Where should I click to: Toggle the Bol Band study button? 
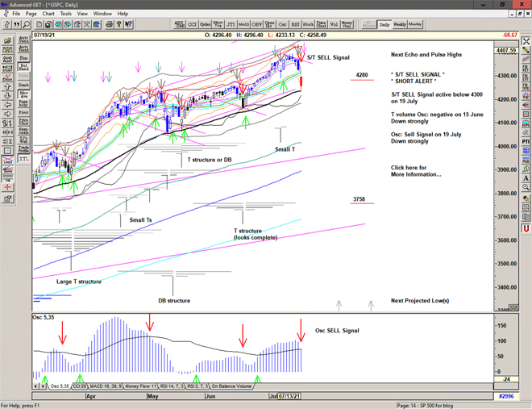coord(23,69)
